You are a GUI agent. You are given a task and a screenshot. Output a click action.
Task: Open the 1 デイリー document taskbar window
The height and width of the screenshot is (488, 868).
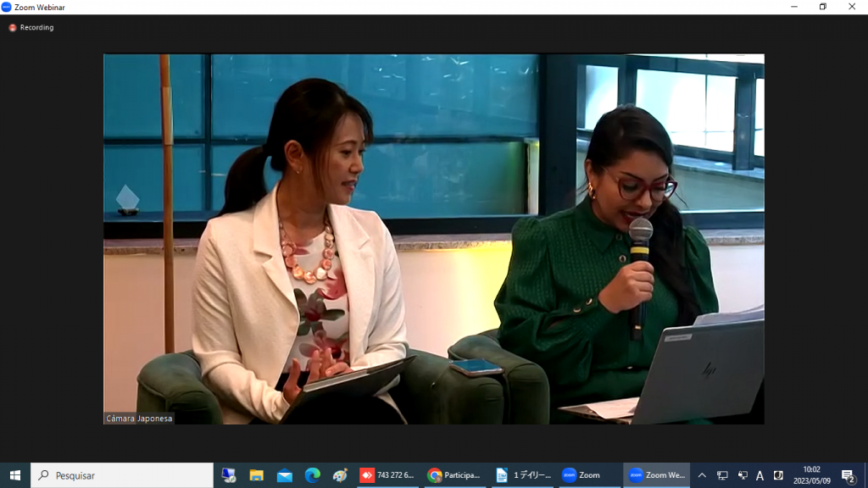(521, 475)
